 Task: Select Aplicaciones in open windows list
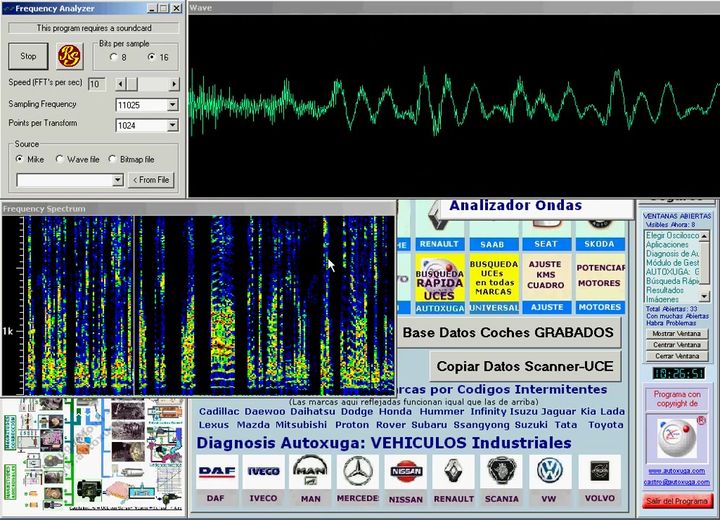point(668,244)
